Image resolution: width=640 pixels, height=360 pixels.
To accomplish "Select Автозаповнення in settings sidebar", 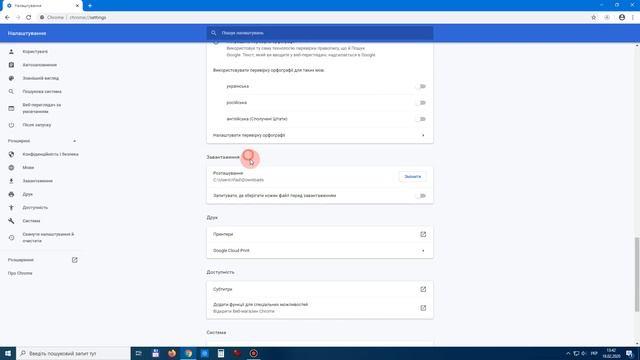I will pyautogui.click(x=40, y=65).
